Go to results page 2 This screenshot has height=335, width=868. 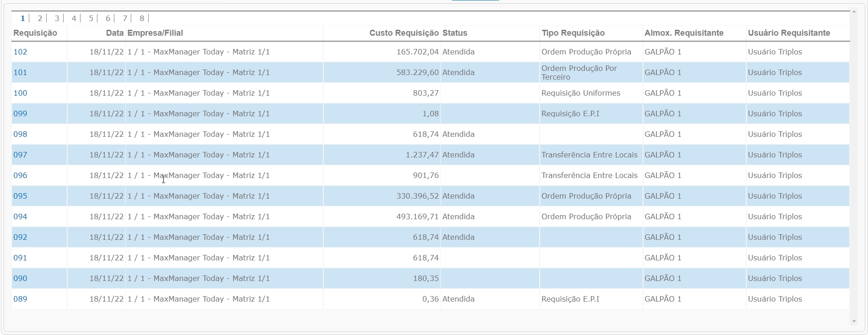40,18
